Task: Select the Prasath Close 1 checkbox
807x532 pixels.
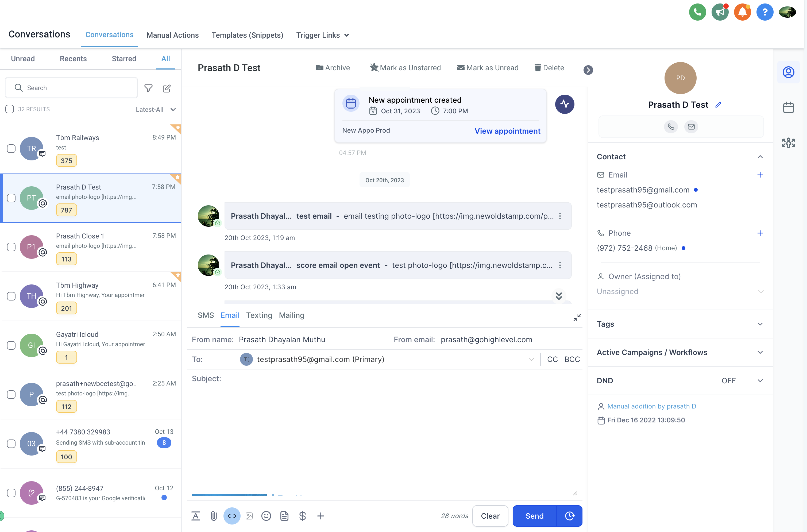Action: 11,247
